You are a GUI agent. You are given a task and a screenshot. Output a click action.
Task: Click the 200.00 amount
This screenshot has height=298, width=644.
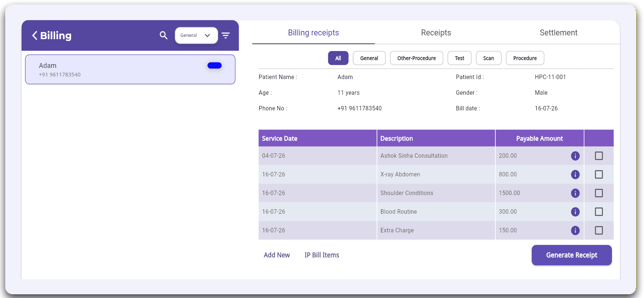tap(508, 156)
